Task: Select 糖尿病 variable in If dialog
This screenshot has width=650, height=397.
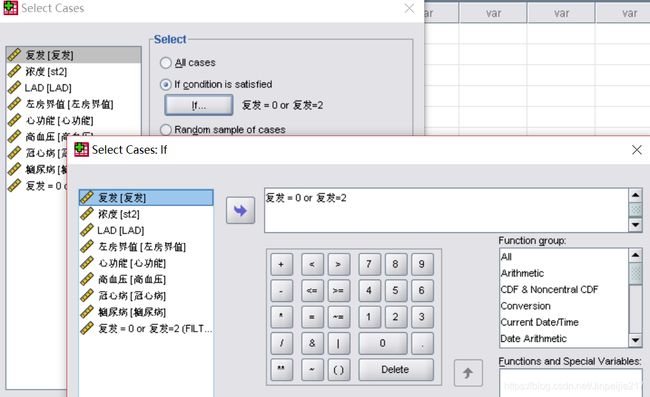Action: pyautogui.click(x=146, y=312)
